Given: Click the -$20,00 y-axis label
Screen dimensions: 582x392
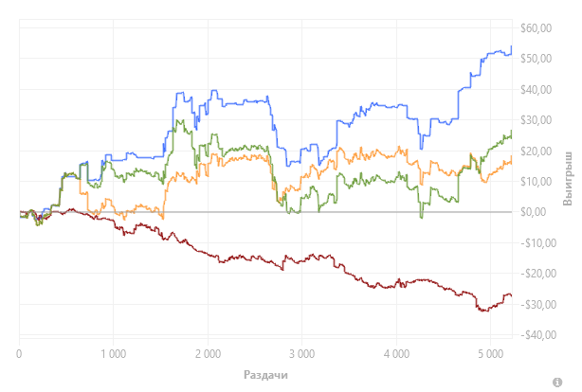Looking at the screenshot, I should point(535,274).
